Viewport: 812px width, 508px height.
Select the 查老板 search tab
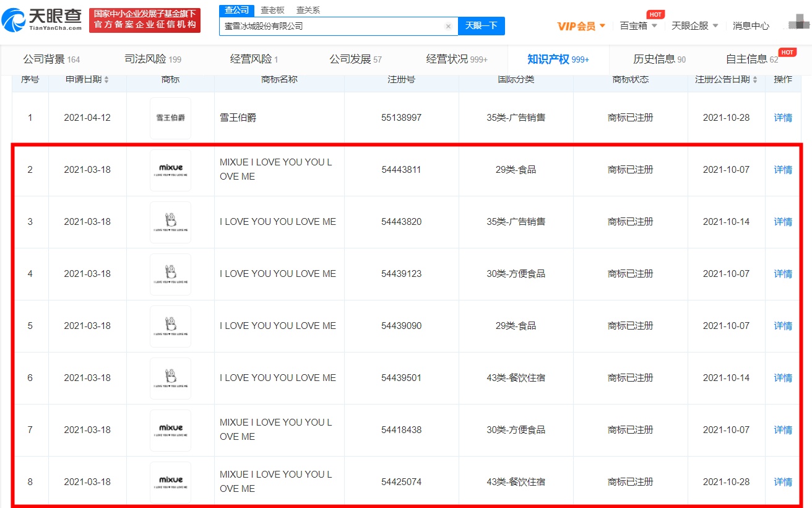(272, 10)
